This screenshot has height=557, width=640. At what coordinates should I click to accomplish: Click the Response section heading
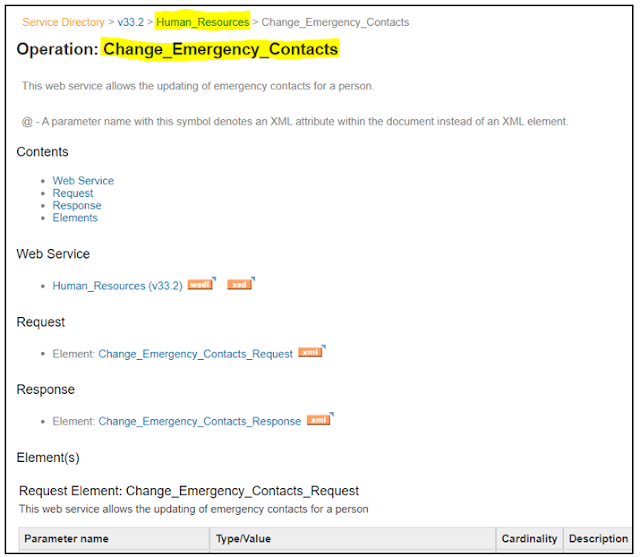pyautogui.click(x=46, y=389)
